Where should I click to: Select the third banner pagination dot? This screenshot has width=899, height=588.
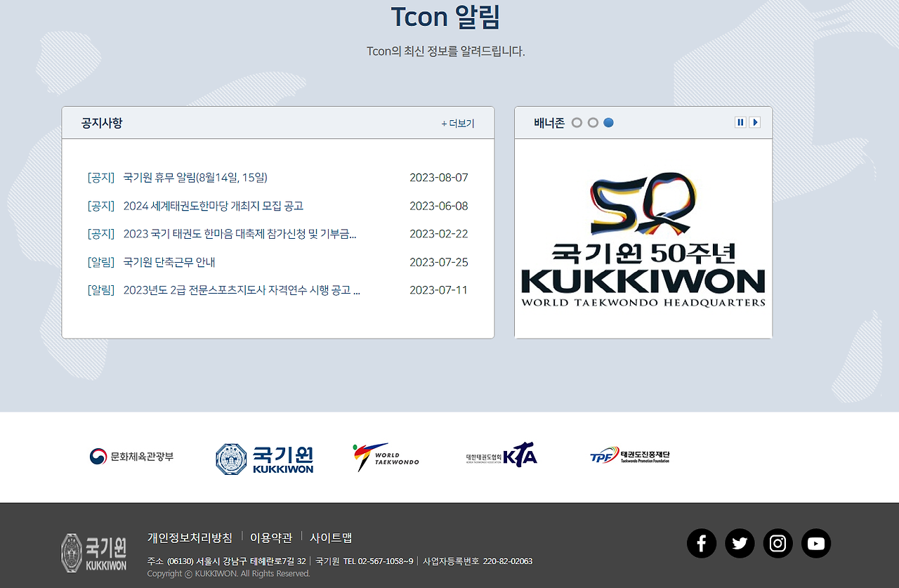(x=608, y=122)
